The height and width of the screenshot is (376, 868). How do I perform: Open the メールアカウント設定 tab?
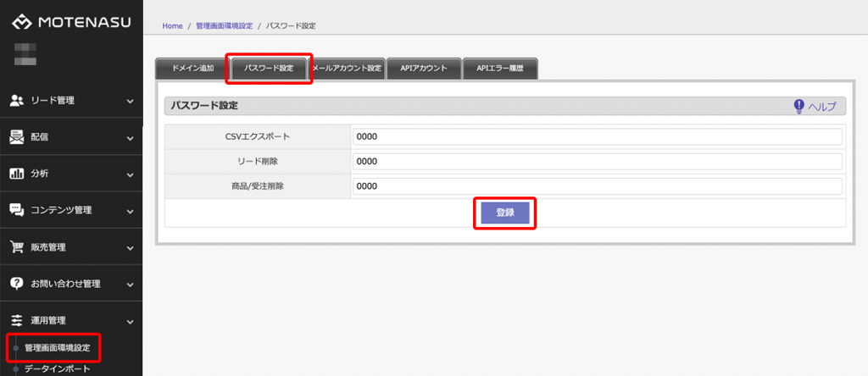347,69
